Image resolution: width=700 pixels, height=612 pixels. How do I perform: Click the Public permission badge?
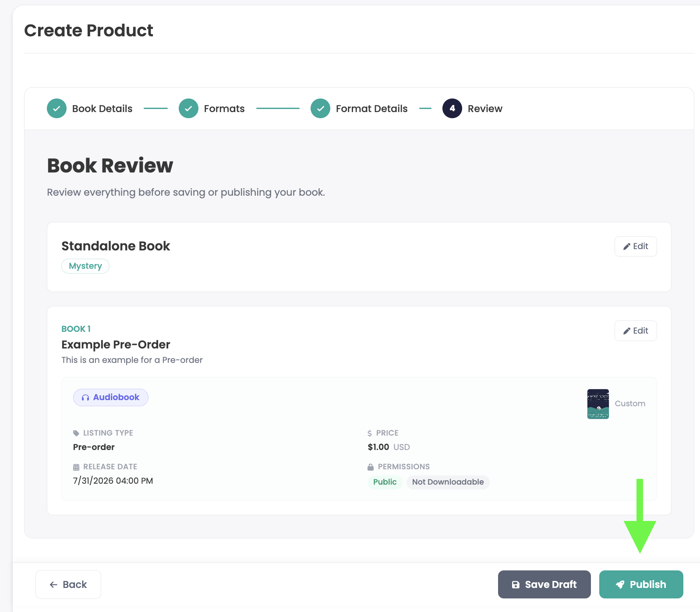click(x=385, y=482)
